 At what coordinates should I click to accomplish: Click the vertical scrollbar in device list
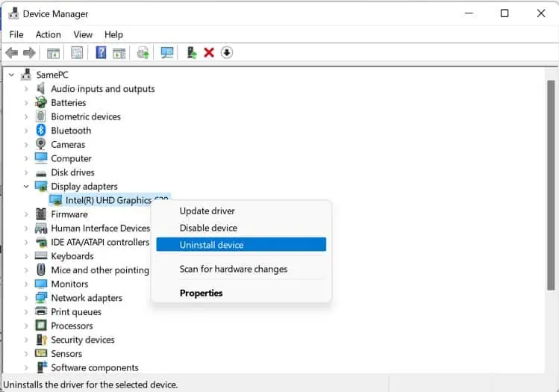[551, 187]
